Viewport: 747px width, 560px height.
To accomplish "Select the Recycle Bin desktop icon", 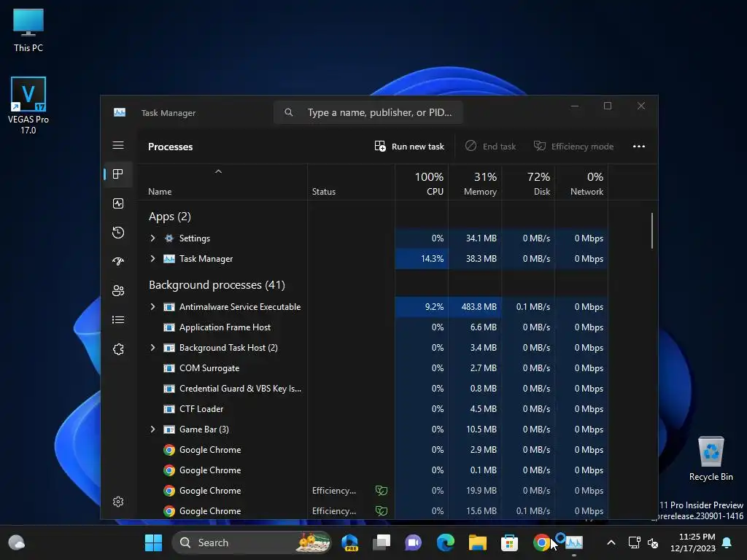I will point(711,459).
